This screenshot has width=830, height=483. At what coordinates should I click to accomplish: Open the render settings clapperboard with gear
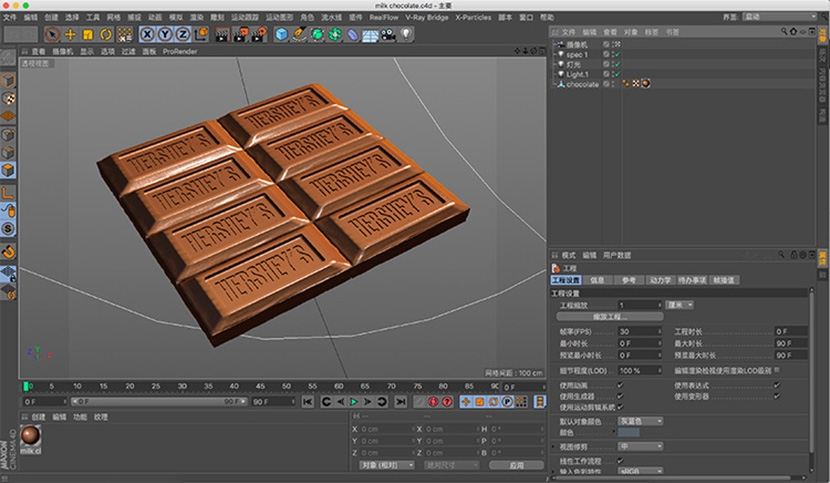pos(259,34)
